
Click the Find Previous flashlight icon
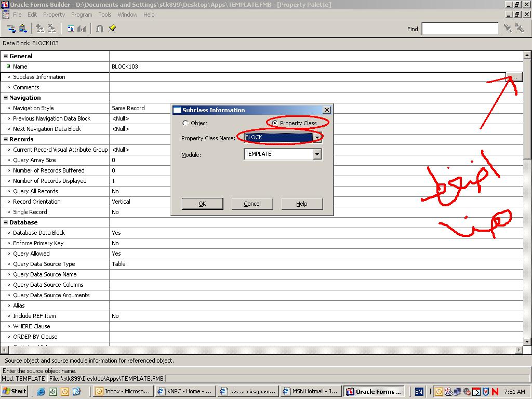pyautogui.click(x=519, y=29)
